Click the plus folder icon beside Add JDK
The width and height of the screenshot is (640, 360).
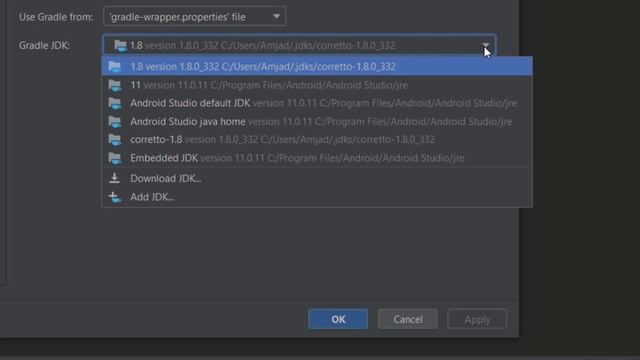[115, 197]
